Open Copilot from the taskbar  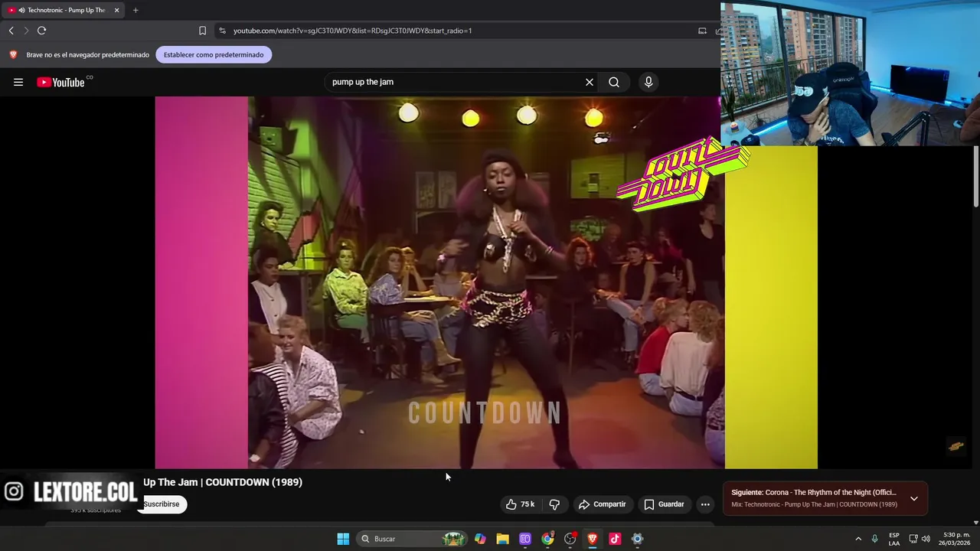pos(480,539)
